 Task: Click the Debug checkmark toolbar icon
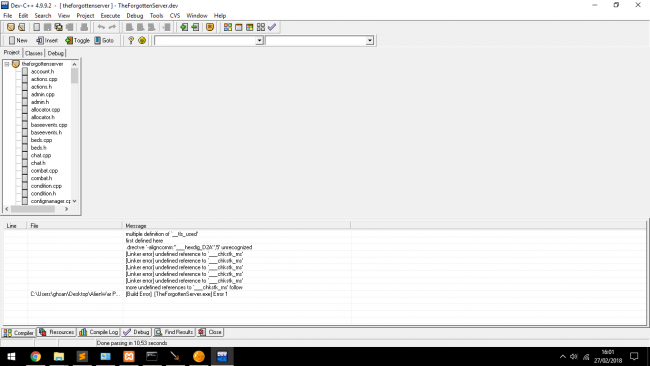[x=272, y=27]
